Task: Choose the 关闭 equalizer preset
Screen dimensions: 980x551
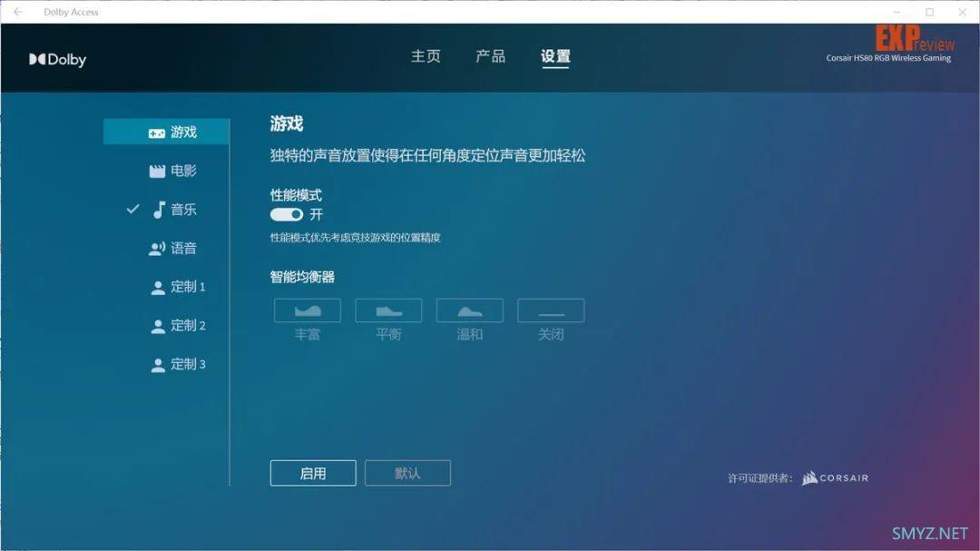Action: click(551, 310)
